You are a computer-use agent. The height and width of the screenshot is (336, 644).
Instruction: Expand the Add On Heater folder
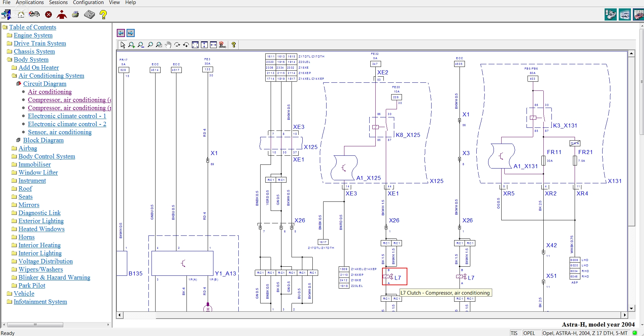point(14,68)
